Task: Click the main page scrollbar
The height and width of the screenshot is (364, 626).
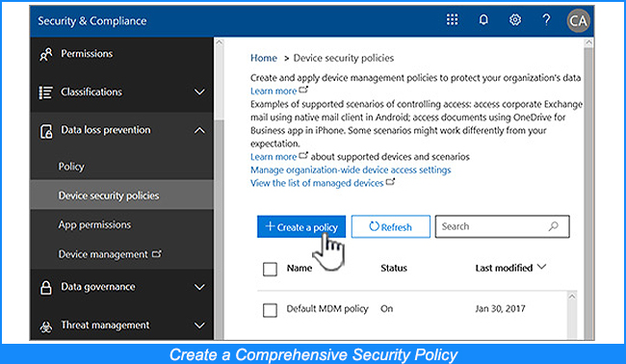Action: [x=588, y=194]
